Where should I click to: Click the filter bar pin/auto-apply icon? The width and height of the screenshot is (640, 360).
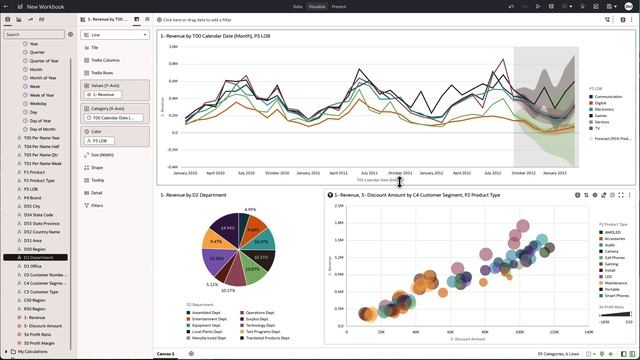click(x=607, y=20)
